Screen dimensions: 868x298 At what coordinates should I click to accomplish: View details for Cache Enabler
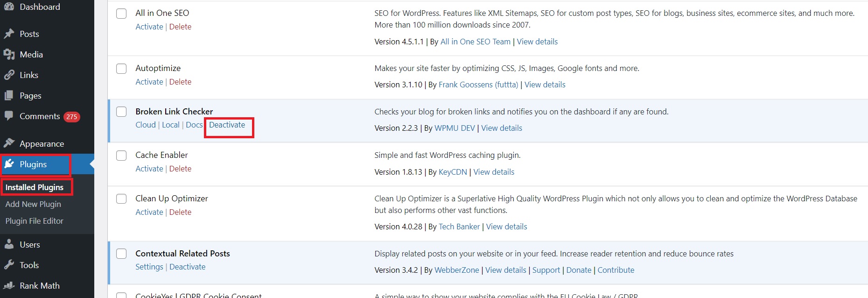click(x=494, y=172)
